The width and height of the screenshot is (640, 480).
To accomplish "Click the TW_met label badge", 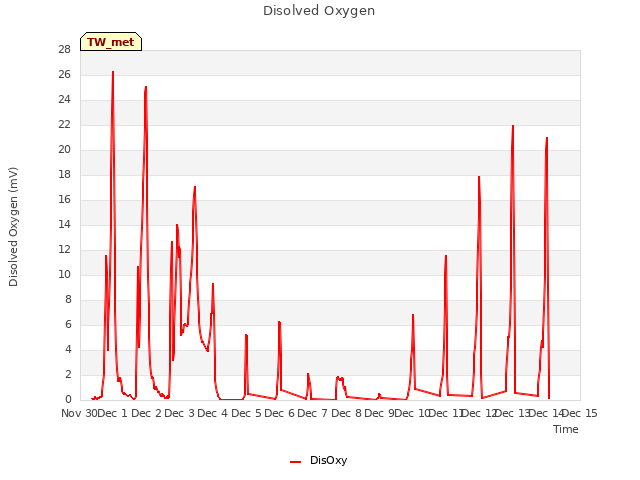I will (x=111, y=42).
